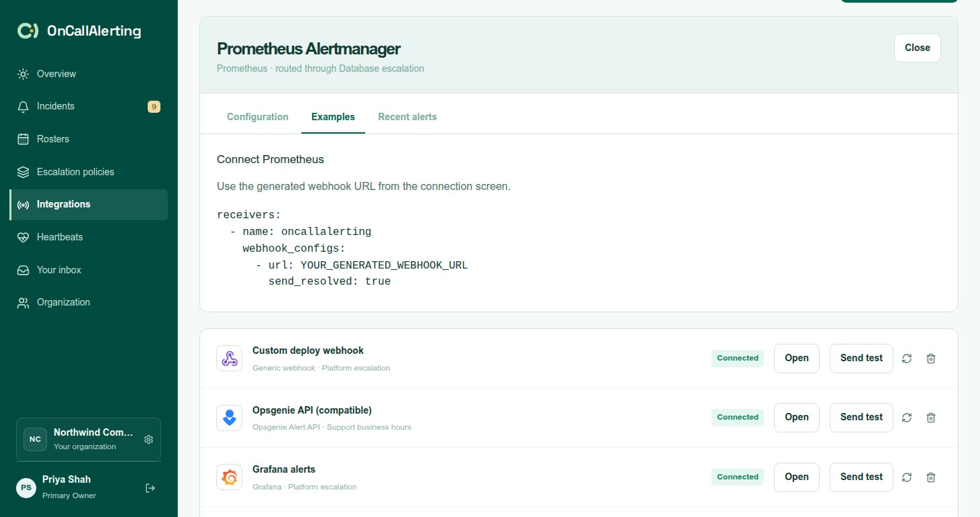Click the YOUR_GENERATED_WEBHOOK_URL code line

click(x=361, y=265)
